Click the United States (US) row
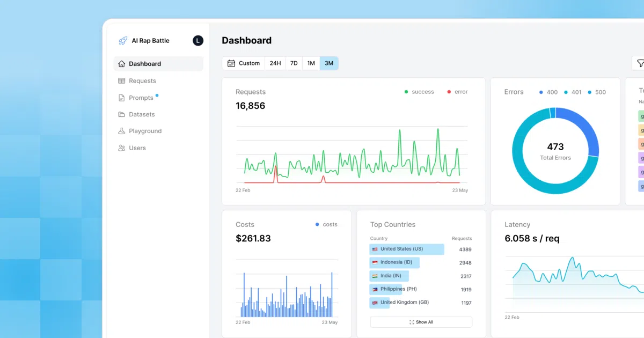Screen dimensions: 644x338 pyautogui.click(x=421, y=249)
